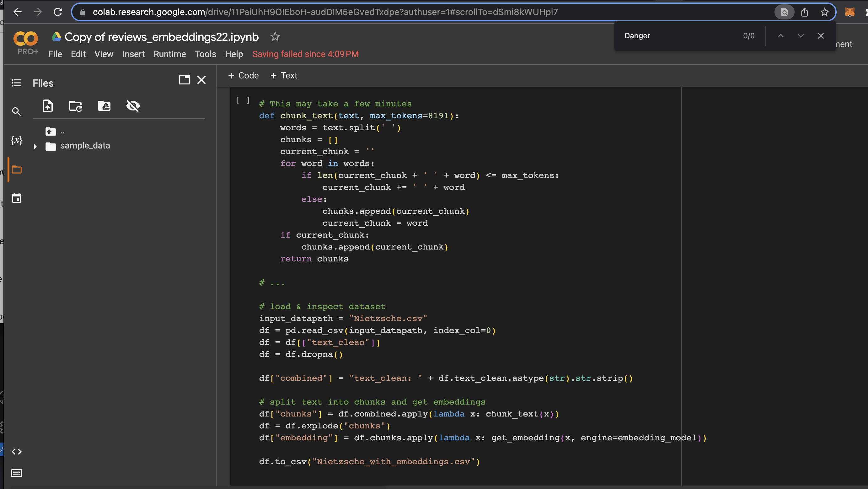Click the search icon in sidebar

17,111
